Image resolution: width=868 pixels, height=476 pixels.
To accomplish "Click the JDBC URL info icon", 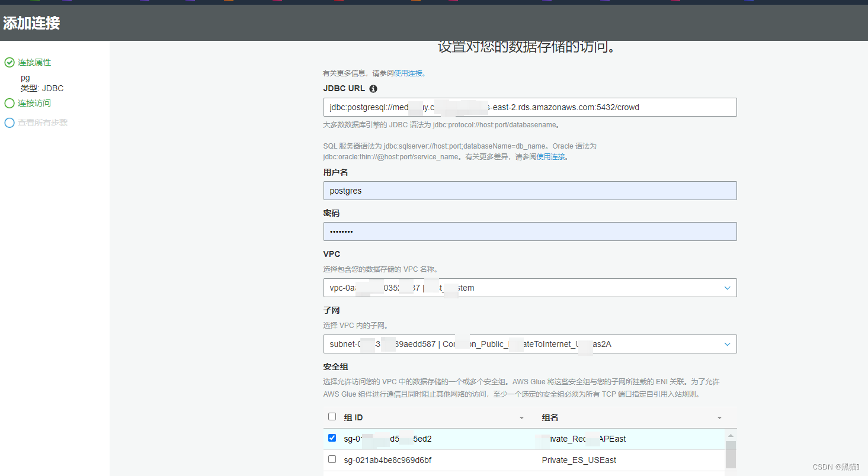I will tap(373, 89).
